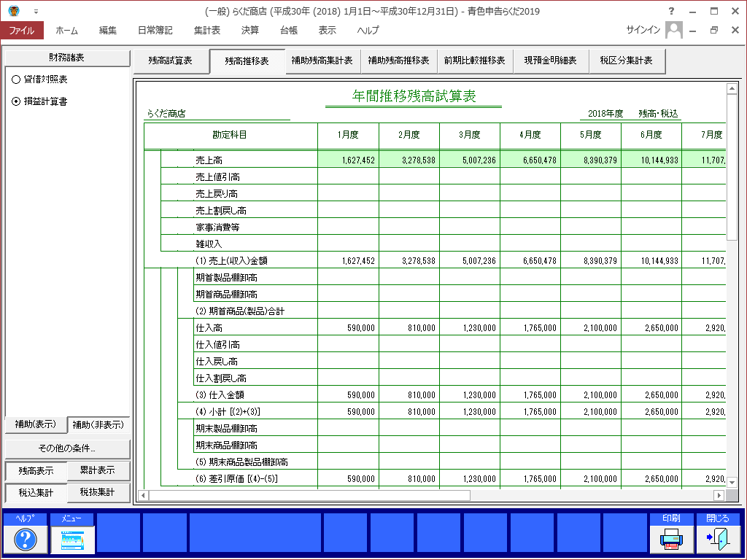Toggle 補助(表示) button
The height and width of the screenshot is (560, 747).
tap(35, 424)
